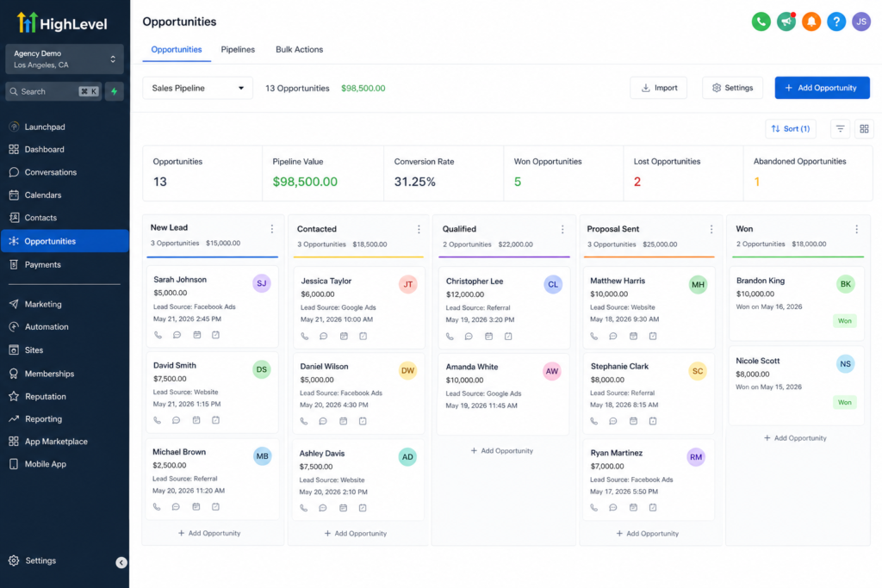Screen dimensions: 882x588
Task: Open the Sort (1) options
Action: [791, 129]
